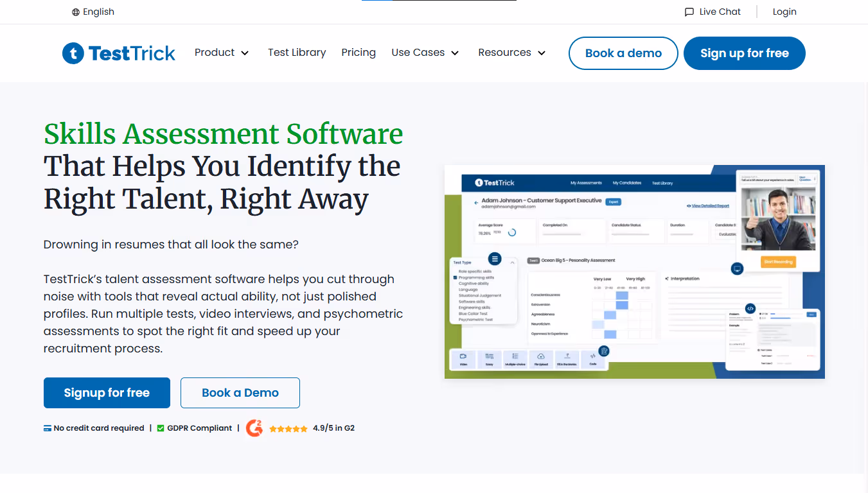Viewport: 868px width, 493px height.
Task: Open the Code question type icon
Action: pos(592,356)
